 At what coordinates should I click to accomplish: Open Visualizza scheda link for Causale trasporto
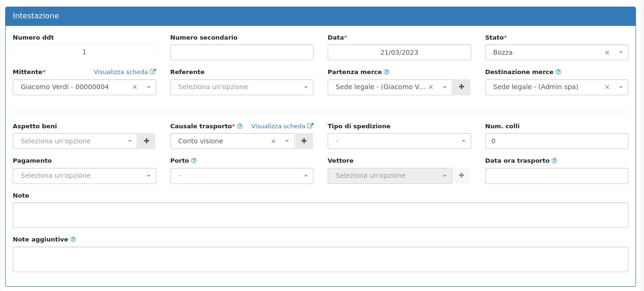click(x=282, y=126)
